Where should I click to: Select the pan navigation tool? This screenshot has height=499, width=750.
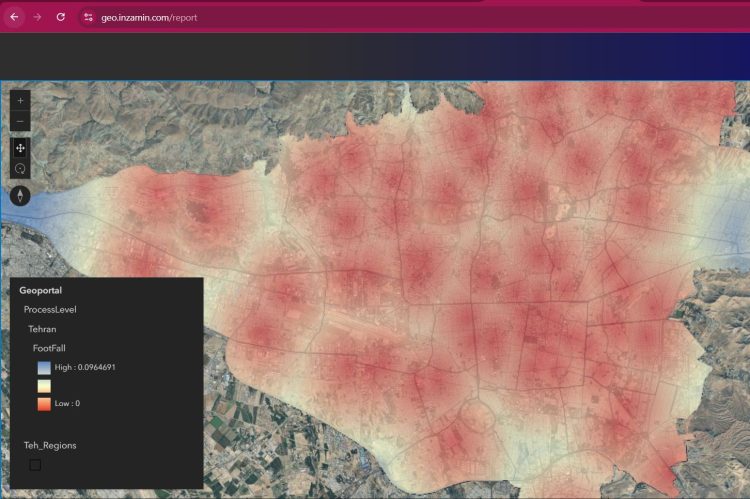click(21, 148)
